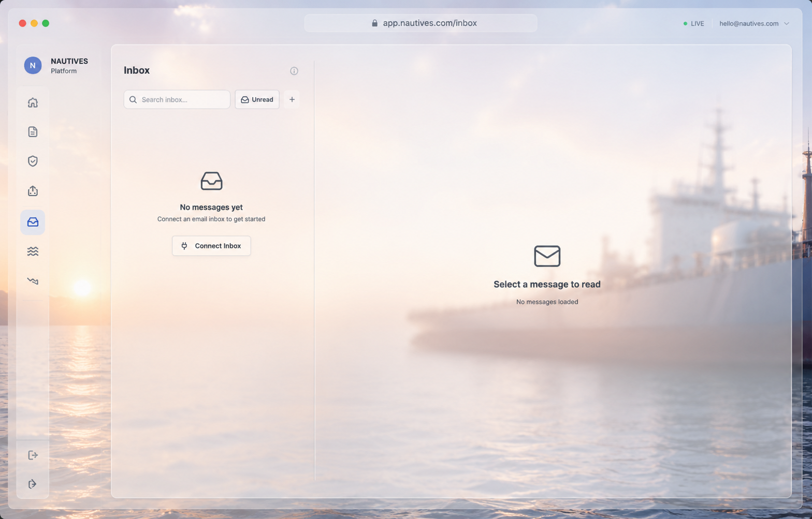Click the log out arrow icon above the bottom one

[33, 455]
